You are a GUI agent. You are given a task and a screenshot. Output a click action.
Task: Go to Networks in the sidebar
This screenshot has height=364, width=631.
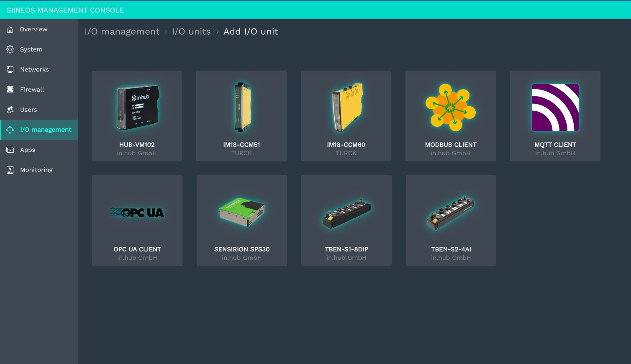pyautogui.click(x=39, y=69)
